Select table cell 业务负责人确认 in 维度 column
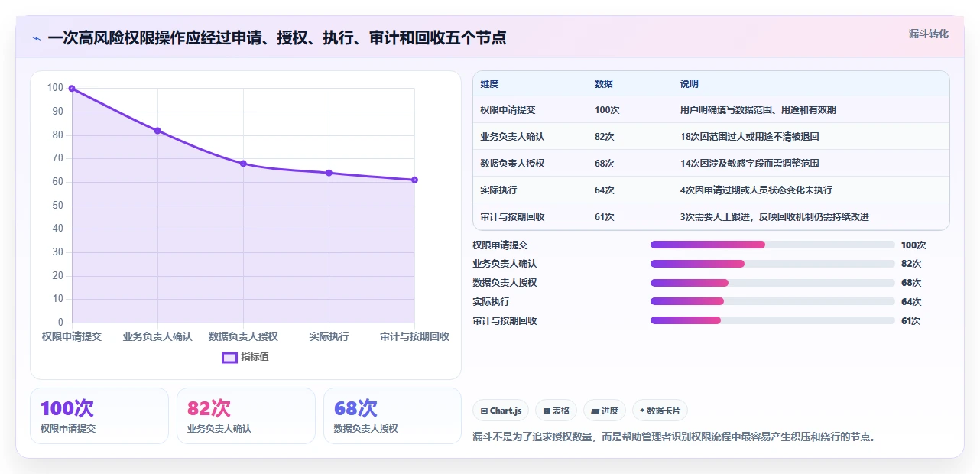The width and height of the screenshot is (980, 474). [x=512, y=137]
